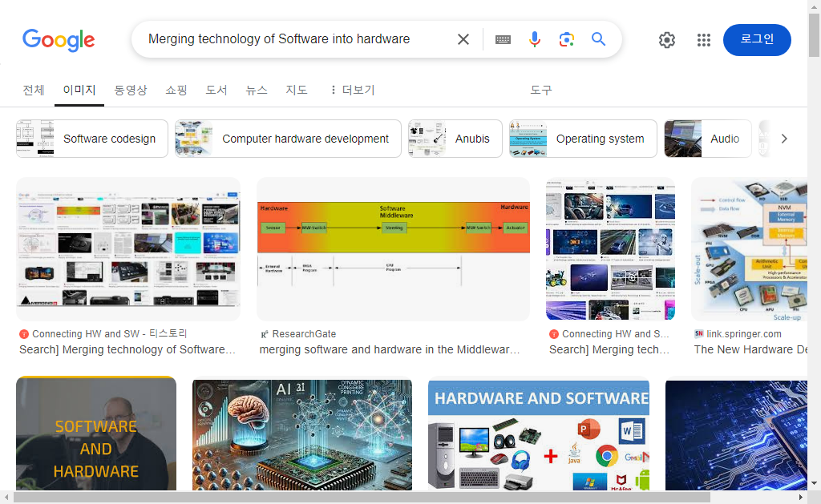Viewport: 821px width, 504px height.
Task: Open the on-screen keyboard input tool
Action: tap(503, 39)
